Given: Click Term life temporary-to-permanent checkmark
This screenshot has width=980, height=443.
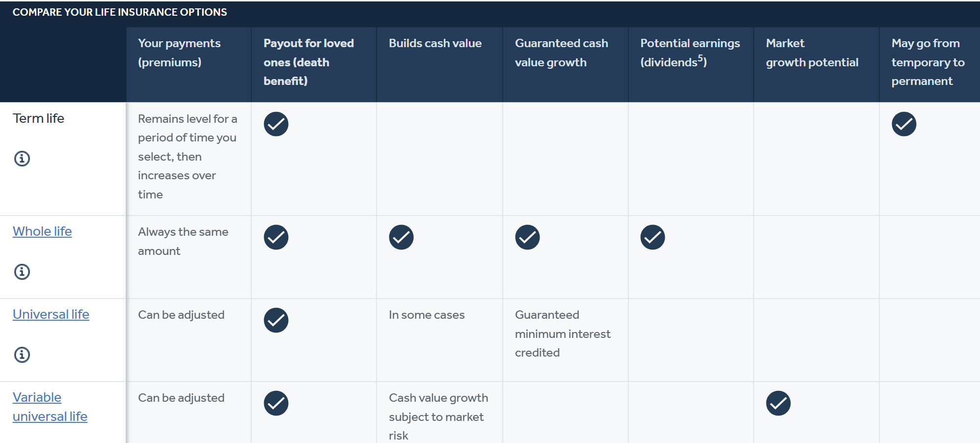Looking at the screenshot, I should [x=904, y=124].
